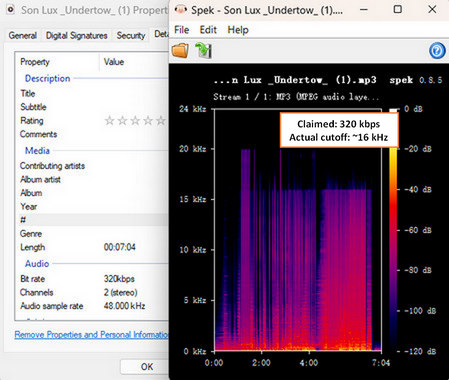The height and width of the screenshot is (380, 449).
Task: Click Channels value 2 (stereo)
Action: pos(120,293)
